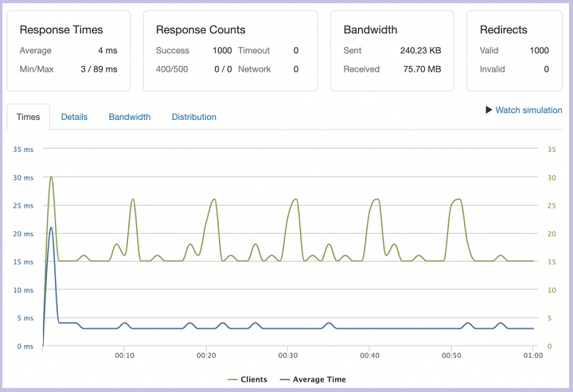This screenshot has height=392, width=573.
Task: Click the Redirects card heading
Action: 504,29
